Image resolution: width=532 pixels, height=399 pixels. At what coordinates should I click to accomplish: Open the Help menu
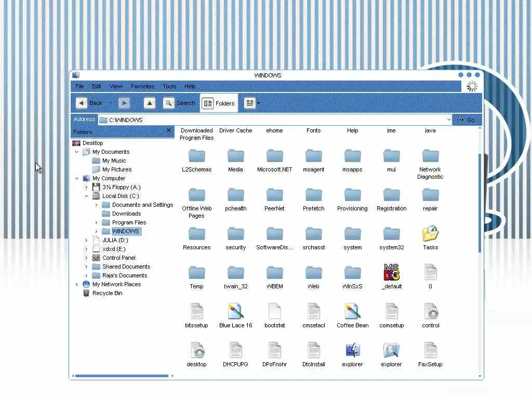click(190, 86)
